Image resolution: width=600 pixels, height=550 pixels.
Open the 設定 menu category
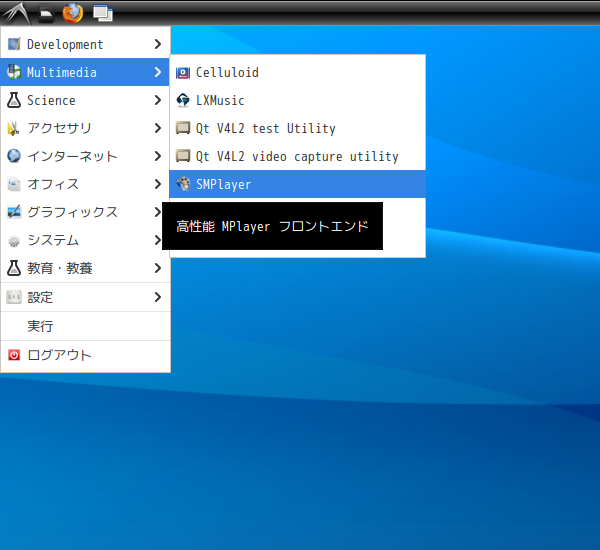(x=85, y=297)
